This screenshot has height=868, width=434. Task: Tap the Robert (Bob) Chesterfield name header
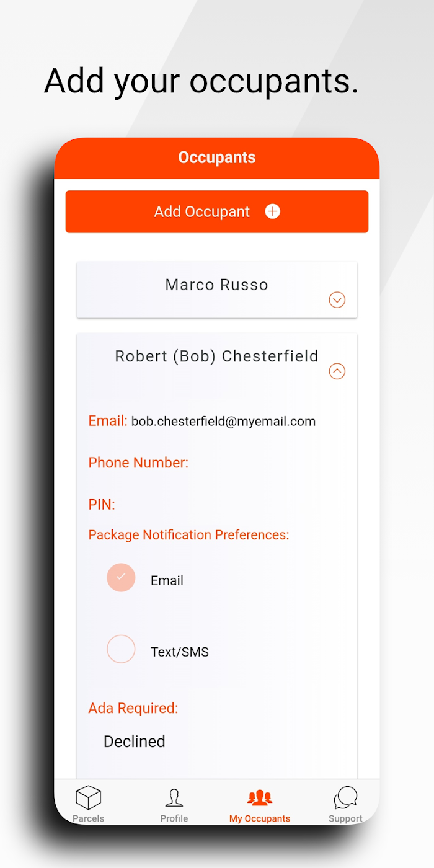pyautogui.click(x=217, y=356)
